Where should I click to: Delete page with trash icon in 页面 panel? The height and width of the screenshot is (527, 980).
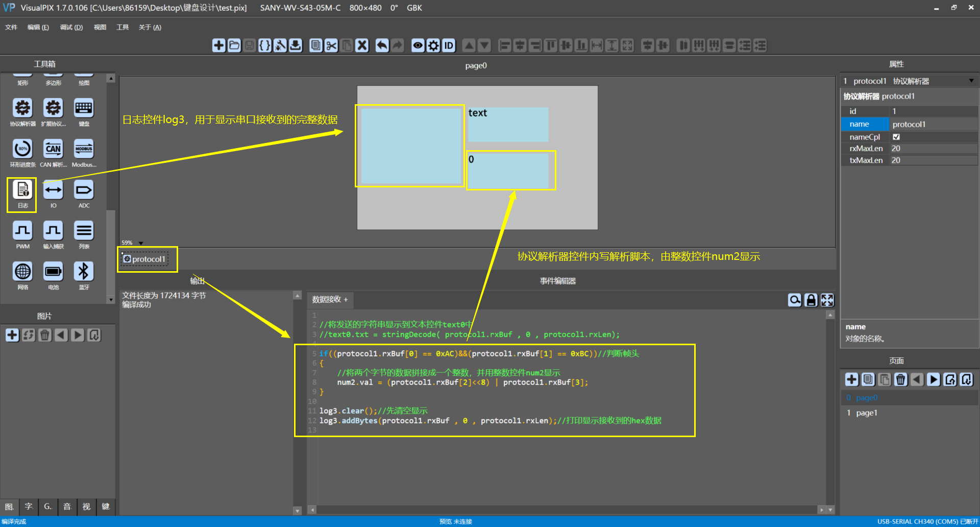tap(901, 379)
